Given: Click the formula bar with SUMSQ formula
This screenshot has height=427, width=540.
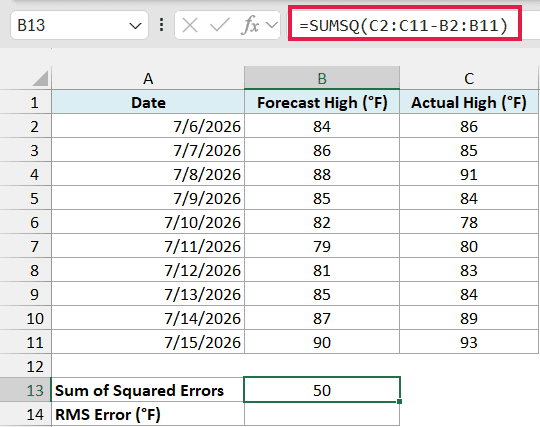Looking at the screenshot, I should click(405, 25).
